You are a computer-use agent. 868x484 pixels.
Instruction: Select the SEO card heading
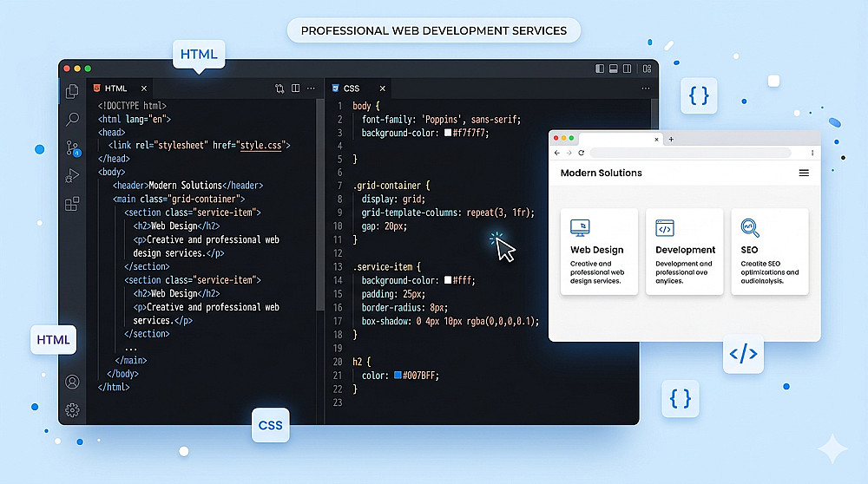[750, 250]
